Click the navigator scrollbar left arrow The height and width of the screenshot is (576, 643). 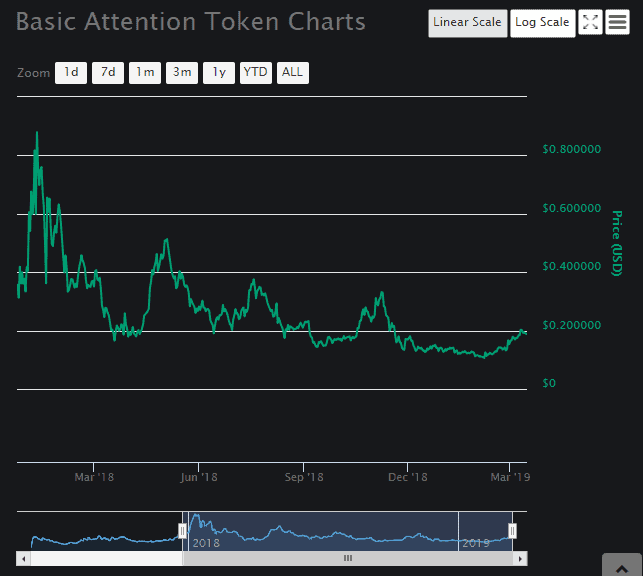(x=23, y=558)
